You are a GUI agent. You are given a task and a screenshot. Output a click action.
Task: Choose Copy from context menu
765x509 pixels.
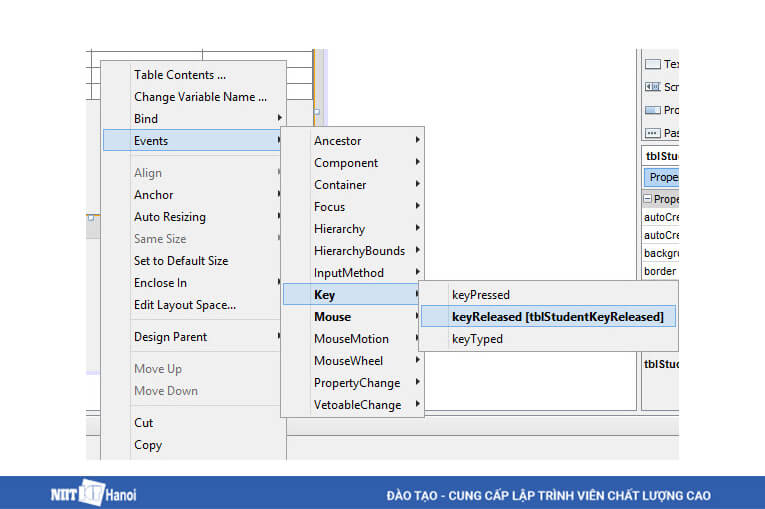(x=193, y=445)
